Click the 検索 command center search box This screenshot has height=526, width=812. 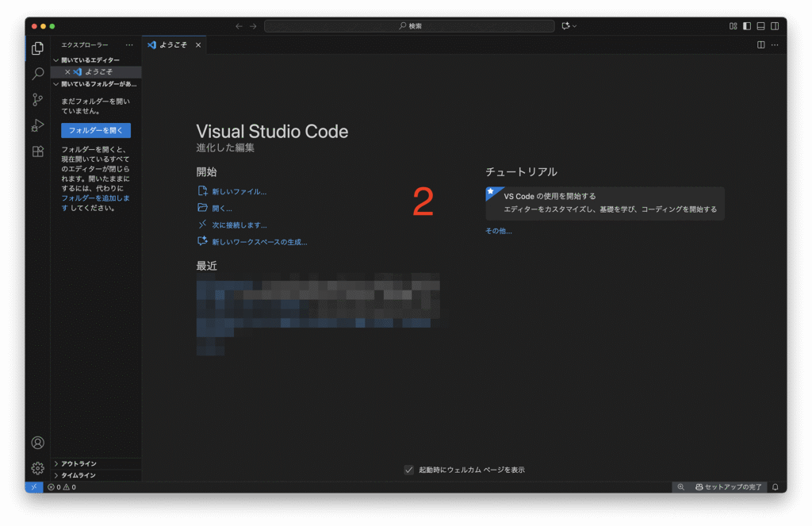[409, 26]
